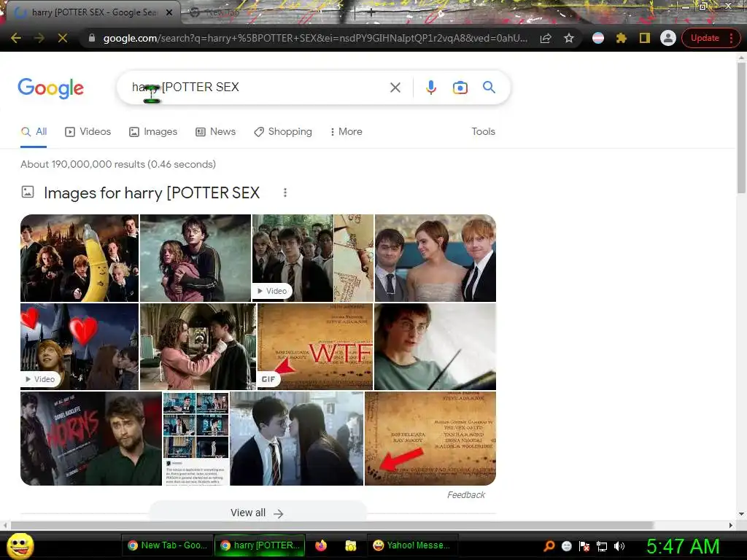This screenshot has width=747, height=560.
Task: Switch to the Shopping tab
Action: [x=283, y=132]
